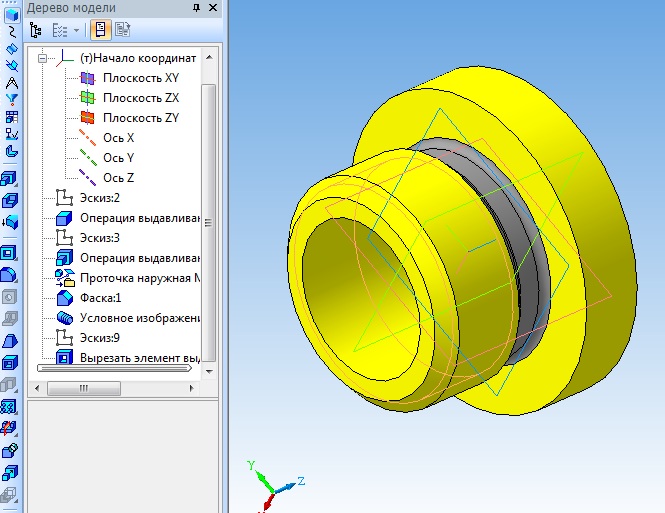
Task: Select the array pattern tool icon
Action: pyautogui.click(x=9, y=406)
